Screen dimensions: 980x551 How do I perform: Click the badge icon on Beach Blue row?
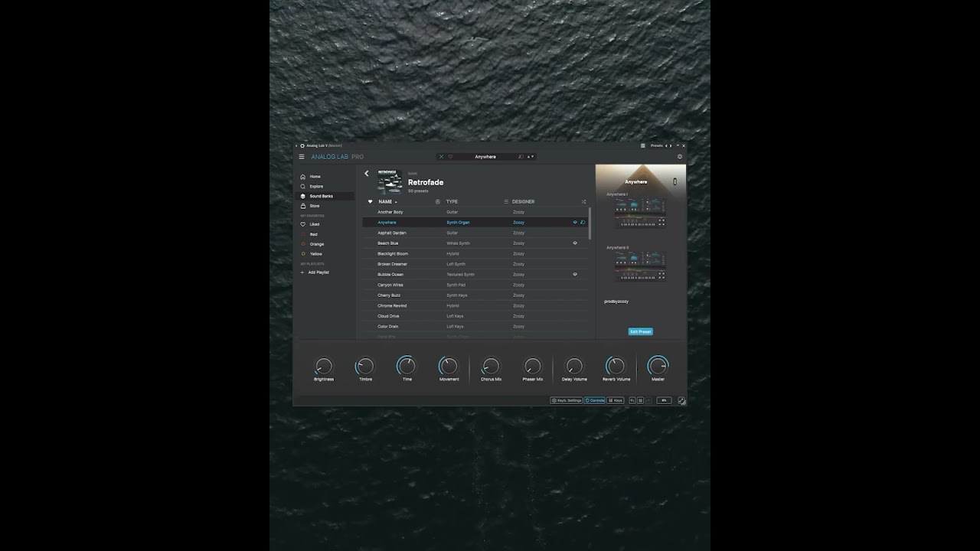[575, 243]
